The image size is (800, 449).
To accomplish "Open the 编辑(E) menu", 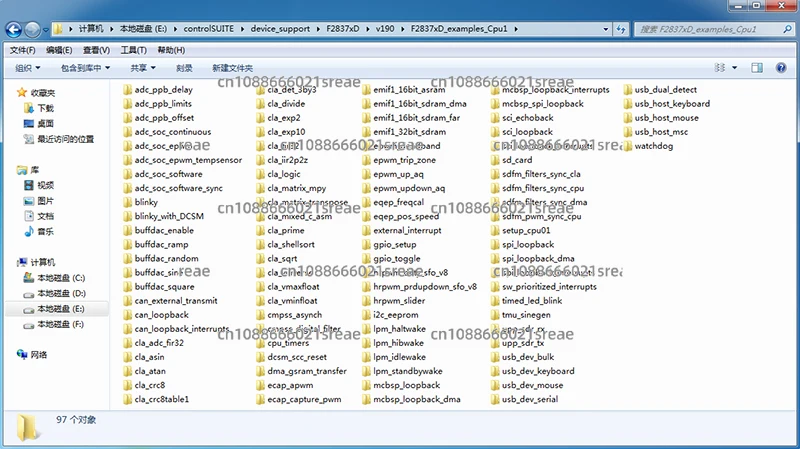I will [x=59, y=50].
